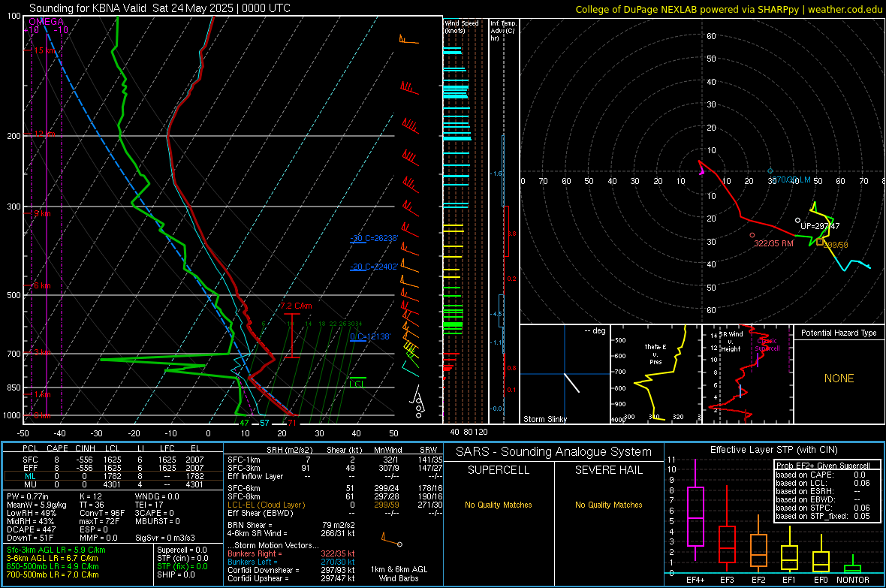The image size is (886, 588).
Task: Click the 'SRH (m2/s2)' column header
Action: point(289,450)
